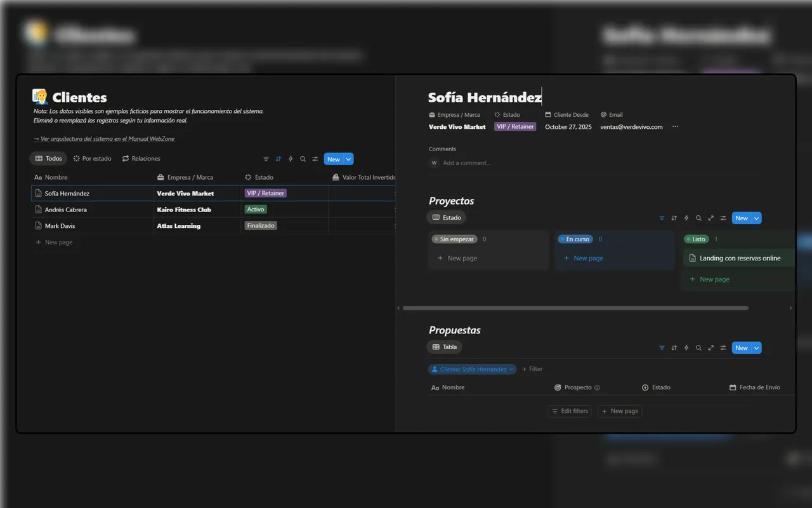Click the Activo status tag
The height and width of the screenshot is (508, 812).
(256, 209)
